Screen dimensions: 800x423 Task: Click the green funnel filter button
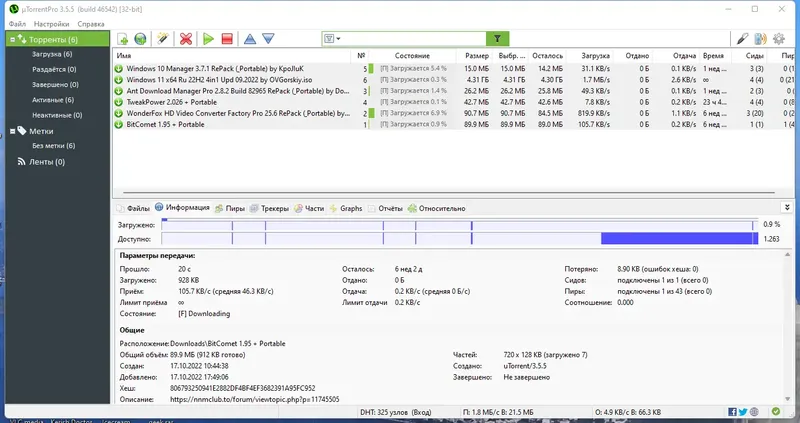(x=497, y=39)
